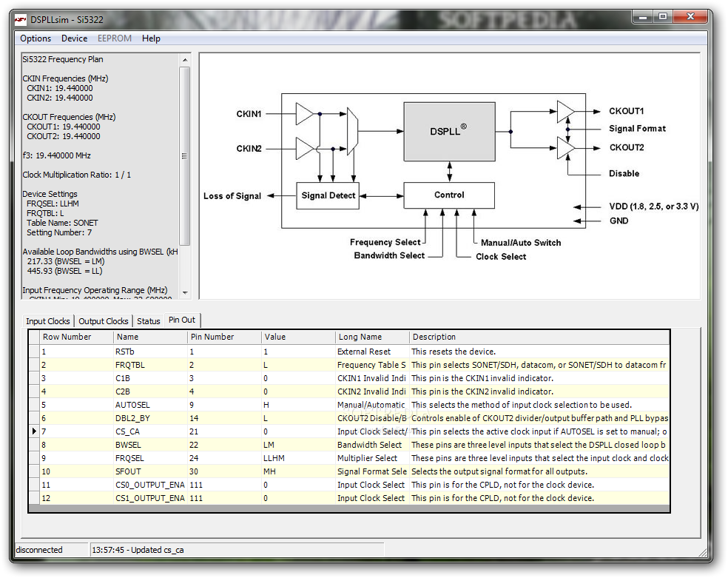Click the pin number 22 cell
The width and height of the screenshot is (728, 578).
(x=224, y=445)
